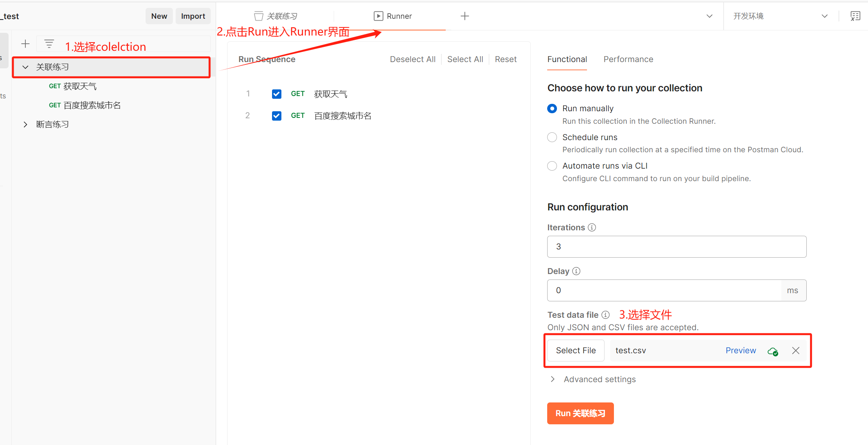The width and height of the screenshot is (868, 445).
Task: Collapse the 关联练习 collection
Action: (26, 67)
